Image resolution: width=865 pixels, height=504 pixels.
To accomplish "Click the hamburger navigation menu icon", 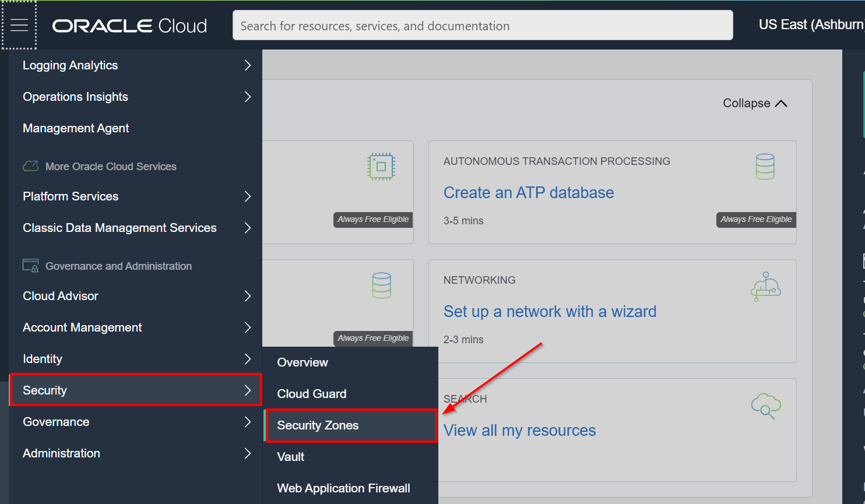I will [x=19, y=25].
